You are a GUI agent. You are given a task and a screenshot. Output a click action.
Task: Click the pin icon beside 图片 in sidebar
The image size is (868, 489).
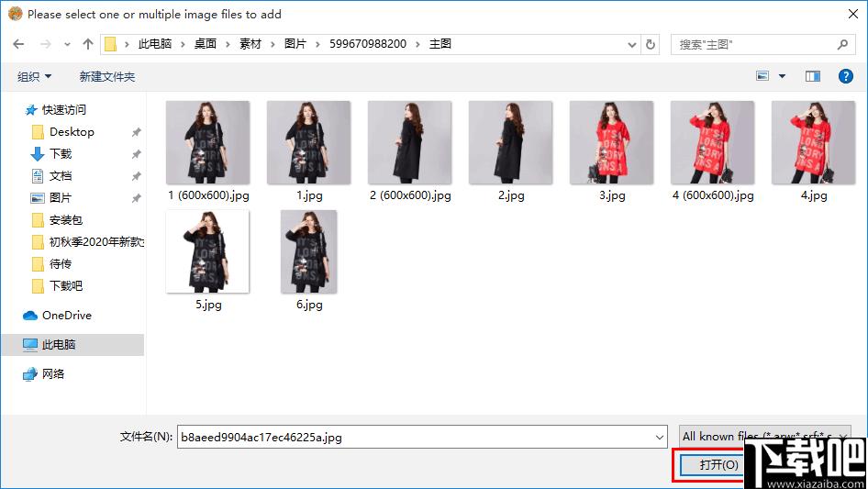tap(136, 197)
